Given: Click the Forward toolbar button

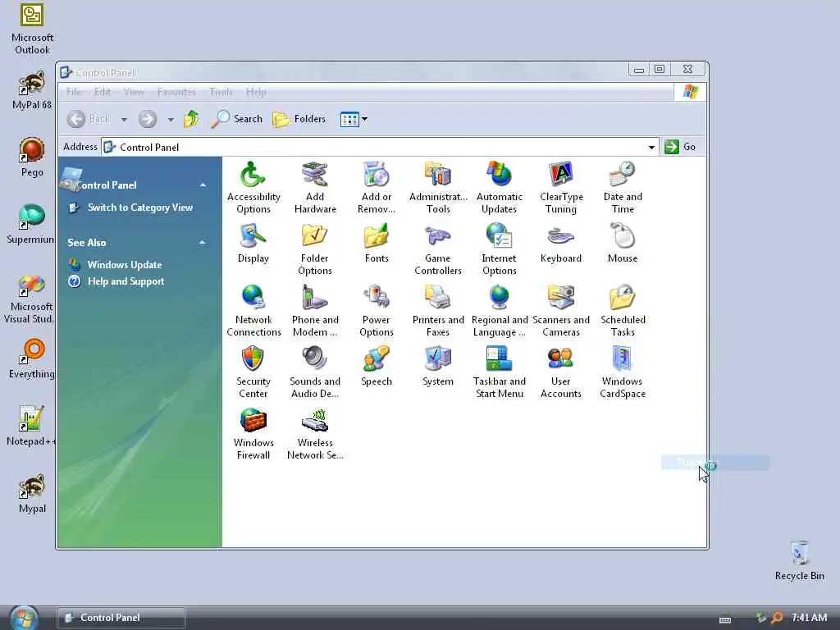Looking at the screenshot, I should click(x=148, y=119).
